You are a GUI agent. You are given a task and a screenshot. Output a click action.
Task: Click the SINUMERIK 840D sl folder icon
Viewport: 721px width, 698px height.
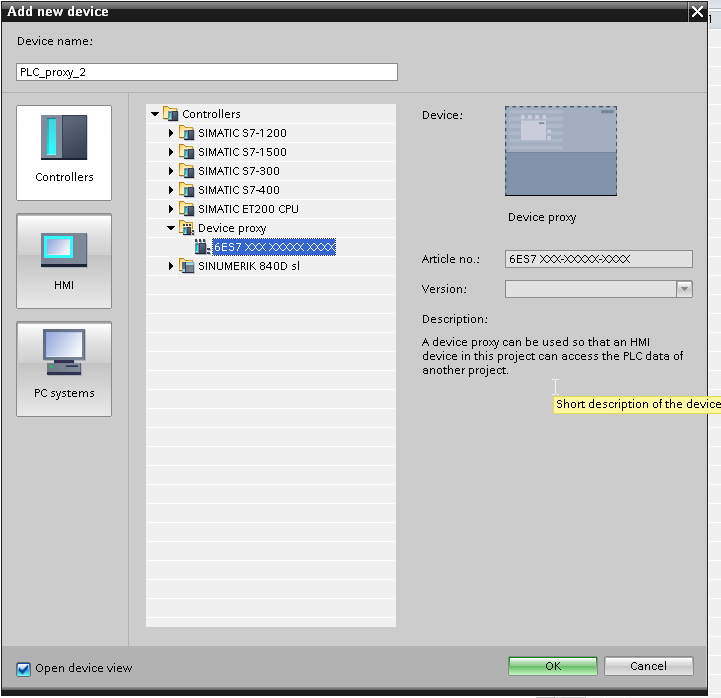[187, 266]
